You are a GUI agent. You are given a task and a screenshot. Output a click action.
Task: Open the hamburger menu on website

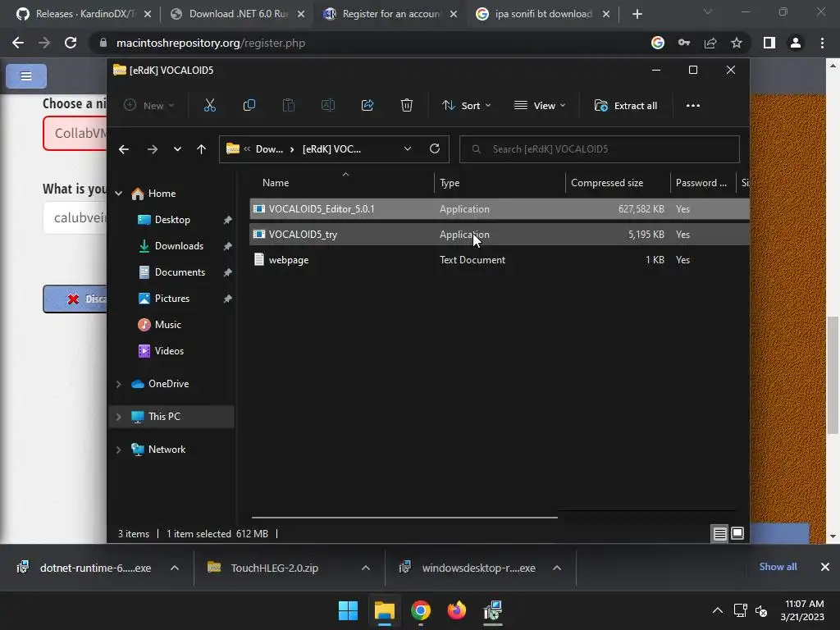tap(26, 76)
